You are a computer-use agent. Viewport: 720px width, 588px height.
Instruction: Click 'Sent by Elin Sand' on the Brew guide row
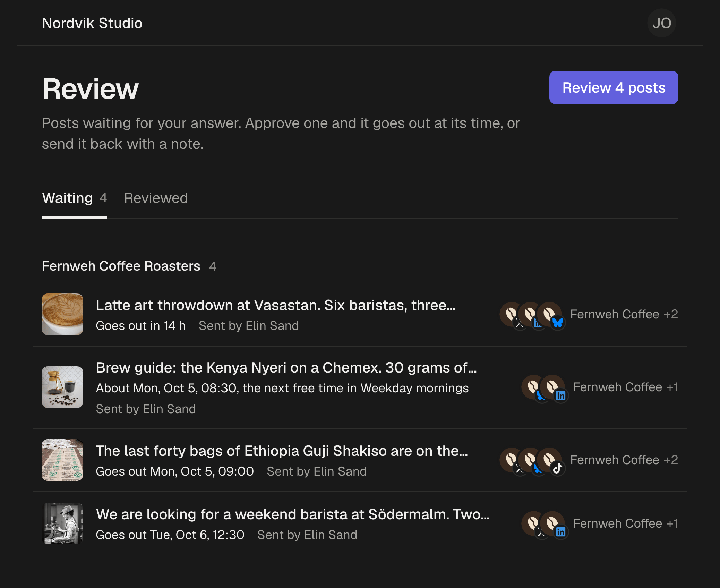(x=146, y=409)
